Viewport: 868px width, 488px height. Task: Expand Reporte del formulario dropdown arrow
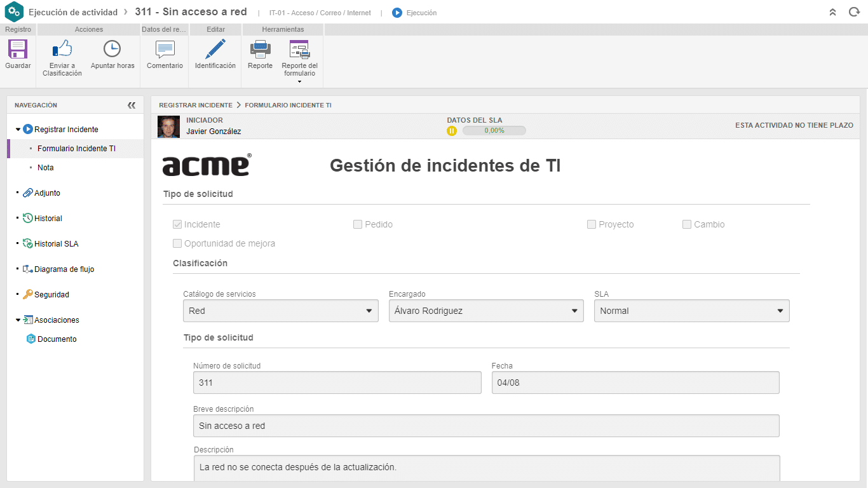(x=299, y=81)
